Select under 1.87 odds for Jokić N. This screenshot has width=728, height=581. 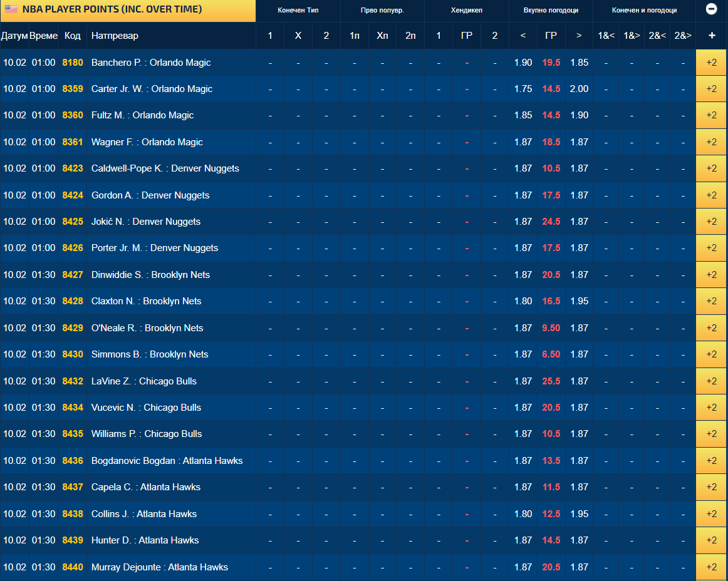(523, 222)
